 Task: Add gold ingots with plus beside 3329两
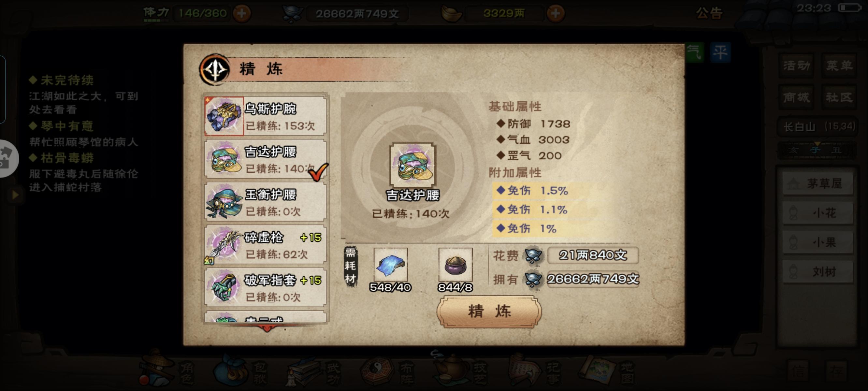tap(555, 13)
